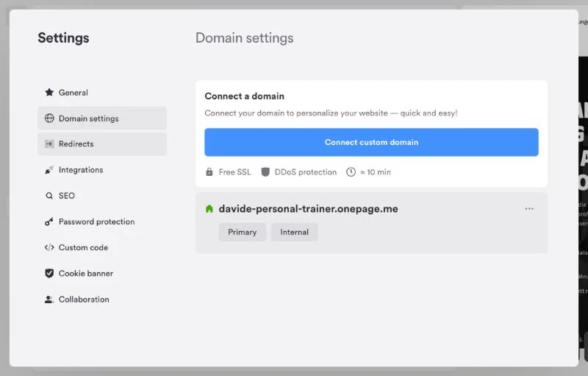Click the code brackets icon beside Custom code
The image size is (588, 376).
pos(49,247)
